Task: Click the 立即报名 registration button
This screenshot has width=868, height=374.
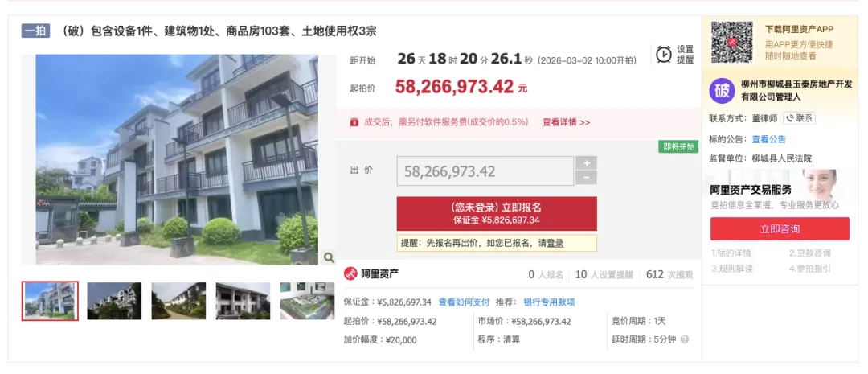Action: tap(497, 213)
